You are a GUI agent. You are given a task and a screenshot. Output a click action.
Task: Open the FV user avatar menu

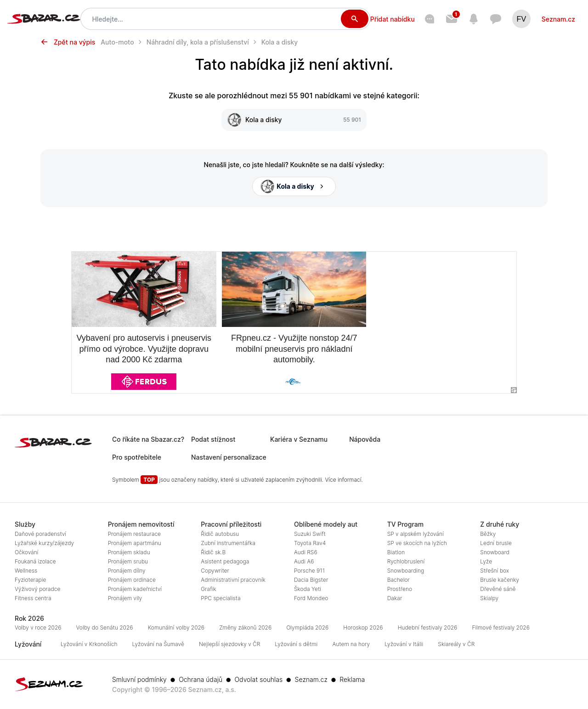pyautogui.click(x=521, y=19)
